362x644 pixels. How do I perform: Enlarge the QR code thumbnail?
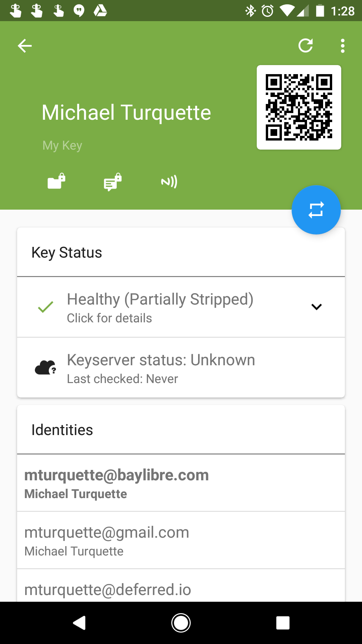(299, 107)
